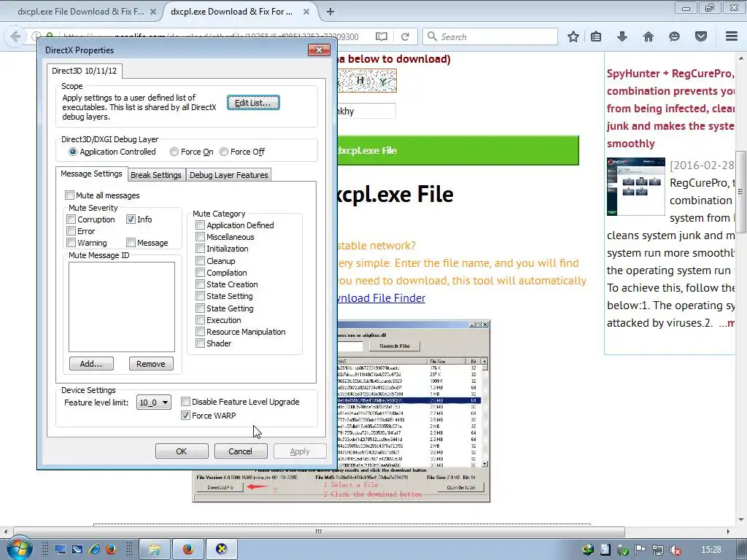
Task: Open the Firefox Hello chat icon
Action: [x=674, y=36]
